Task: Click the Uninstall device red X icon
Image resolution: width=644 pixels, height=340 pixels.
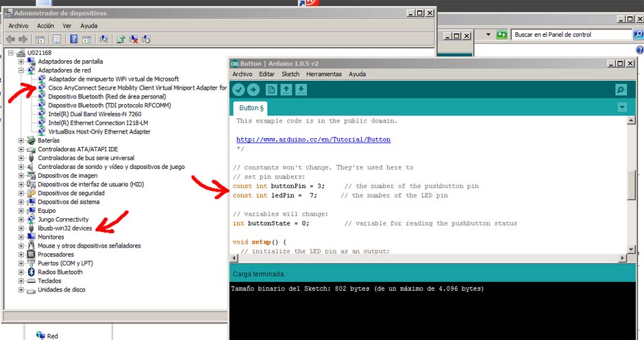Action: coord(134,40)
